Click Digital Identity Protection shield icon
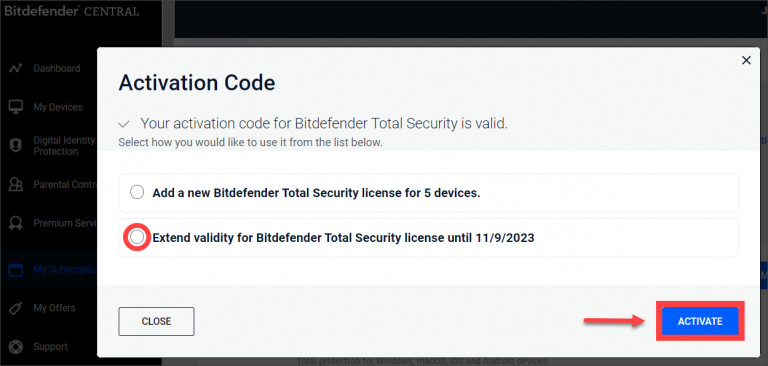This screenshot has width=768, height=366. coord(16,146)
